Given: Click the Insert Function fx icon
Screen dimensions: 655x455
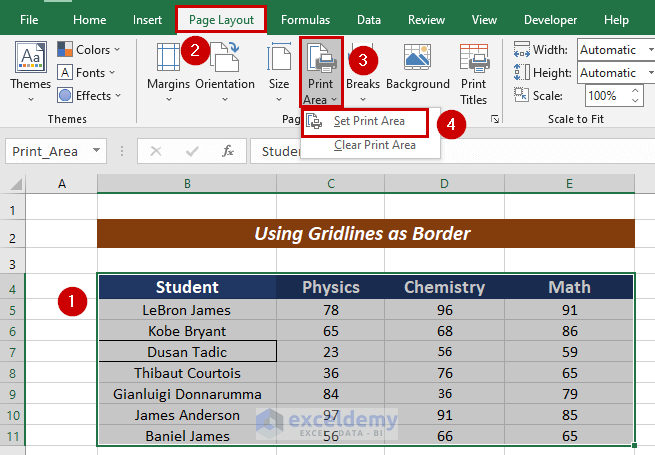Looking at the screenshot, I should 228,151.
